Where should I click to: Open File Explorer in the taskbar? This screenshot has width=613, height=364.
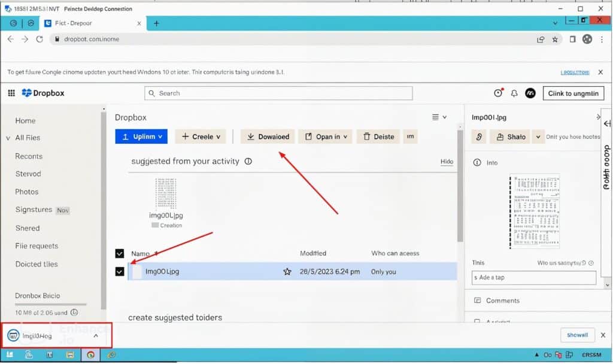[70, 355]
